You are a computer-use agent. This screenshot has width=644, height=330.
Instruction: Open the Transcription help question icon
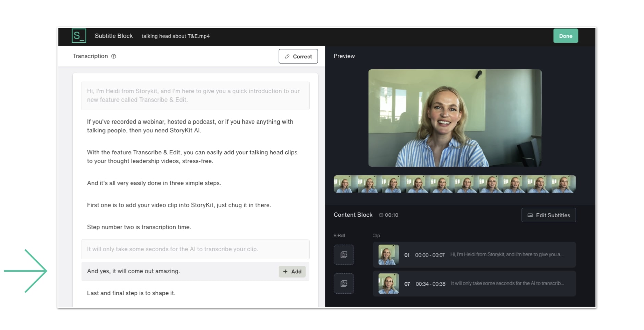coord(114,56)
